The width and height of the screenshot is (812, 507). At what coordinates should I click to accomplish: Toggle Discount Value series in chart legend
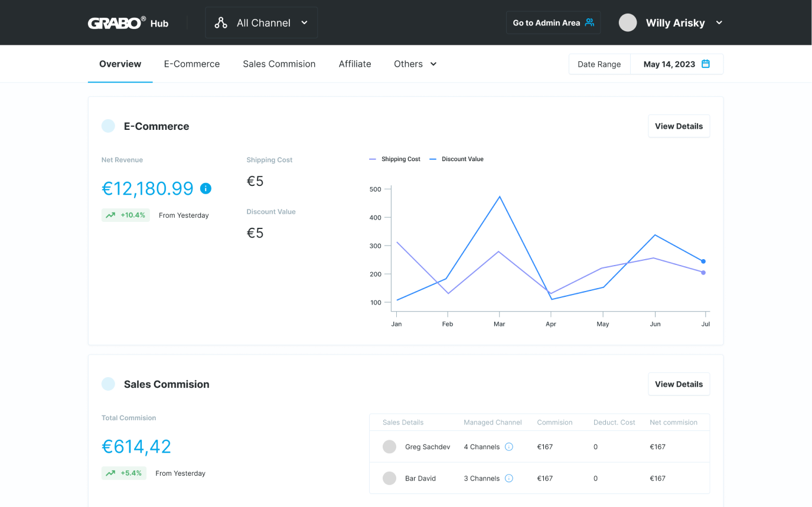pyautogui.click(x=456, y=159)
